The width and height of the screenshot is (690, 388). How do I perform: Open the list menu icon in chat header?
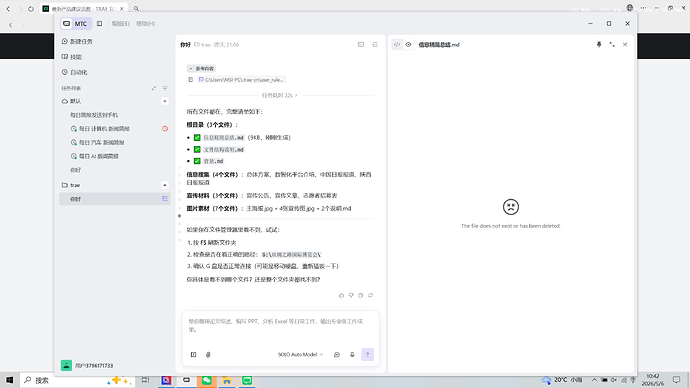click(375, 44)
